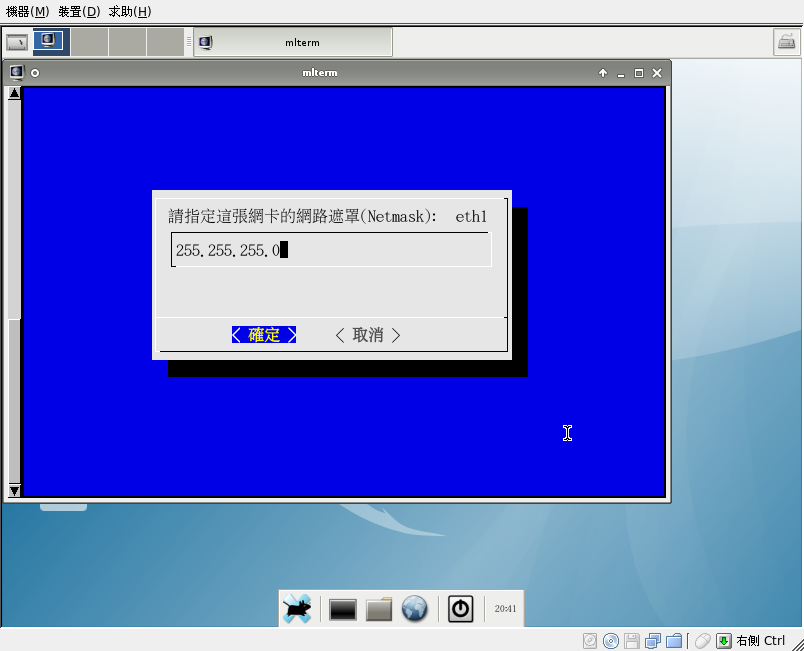
Task: Maximize the mlterm window
Action: click(639, 73)
